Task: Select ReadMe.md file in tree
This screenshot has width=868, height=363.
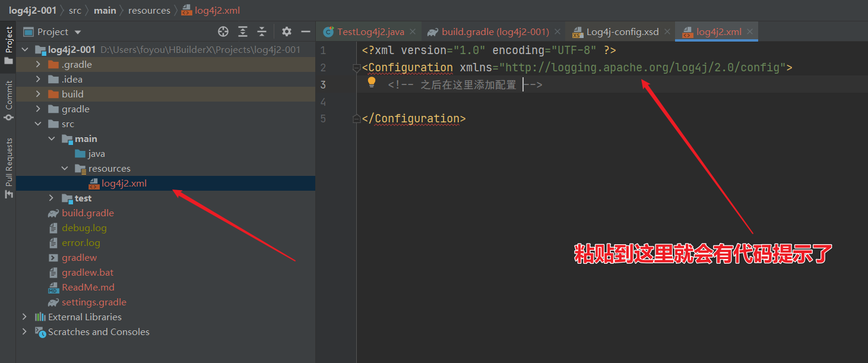Action: point(88,287)
